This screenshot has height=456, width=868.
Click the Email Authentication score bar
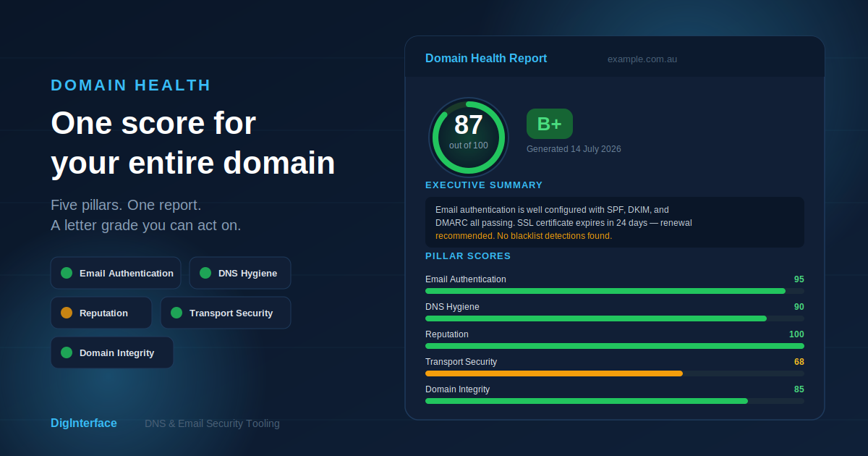point(615,291)
